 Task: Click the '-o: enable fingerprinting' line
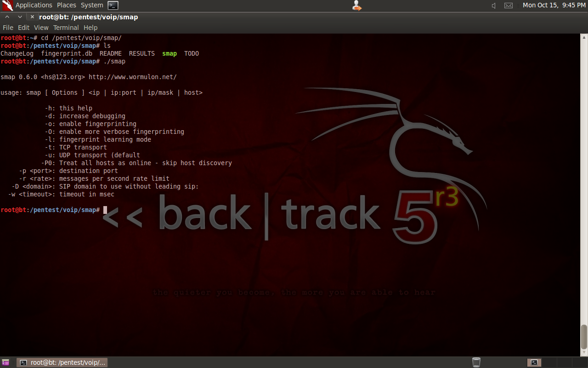pos(90,124)
